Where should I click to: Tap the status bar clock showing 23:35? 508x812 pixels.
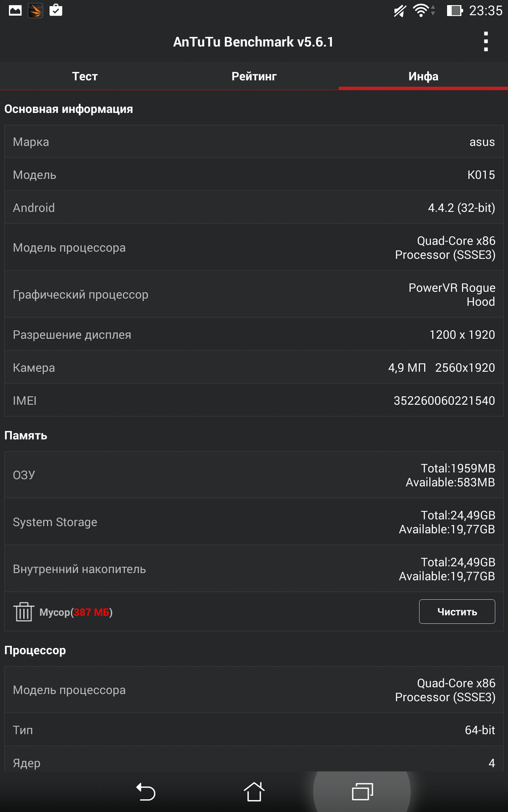(486, 11)
